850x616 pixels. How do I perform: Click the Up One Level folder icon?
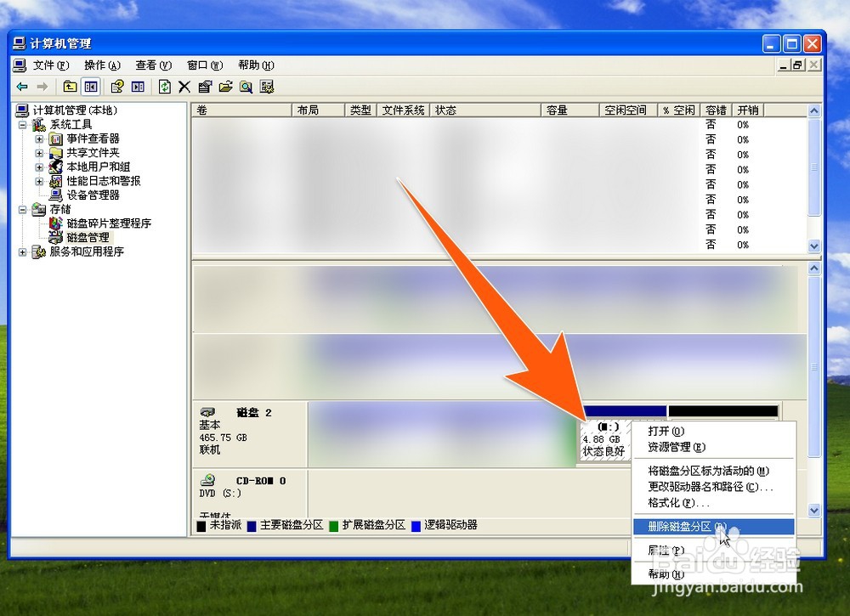(x=70, y=87)
